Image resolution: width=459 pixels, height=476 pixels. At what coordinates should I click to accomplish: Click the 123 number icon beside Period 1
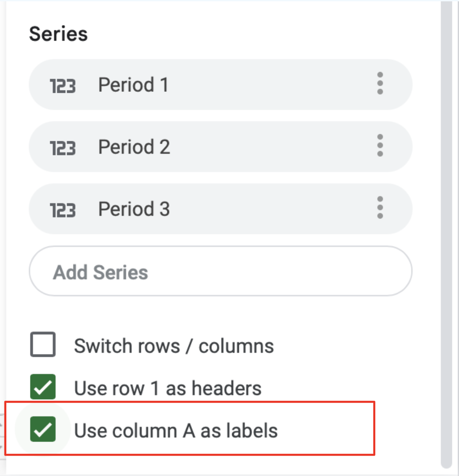pos(62,85)
